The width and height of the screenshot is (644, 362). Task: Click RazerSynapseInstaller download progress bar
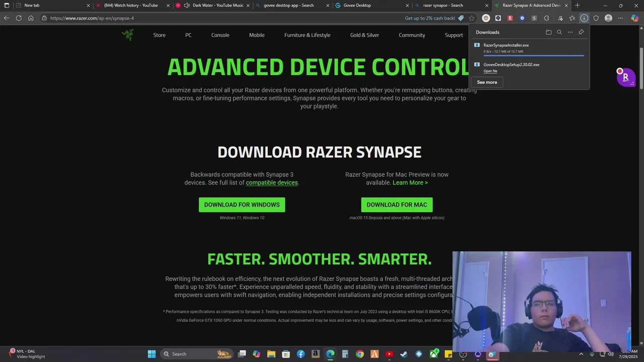click(x=534, y=55)
